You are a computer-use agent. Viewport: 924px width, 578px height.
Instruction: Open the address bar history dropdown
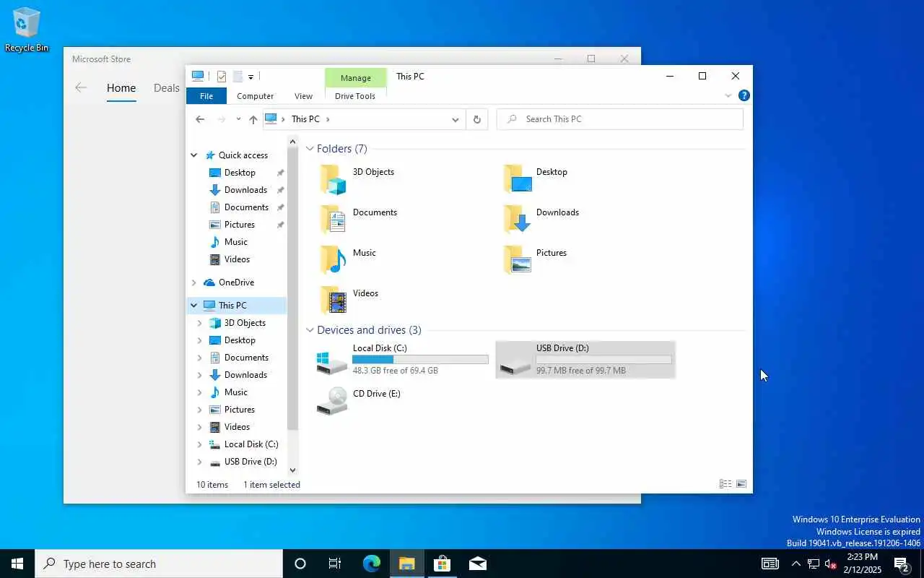point(456,120)
